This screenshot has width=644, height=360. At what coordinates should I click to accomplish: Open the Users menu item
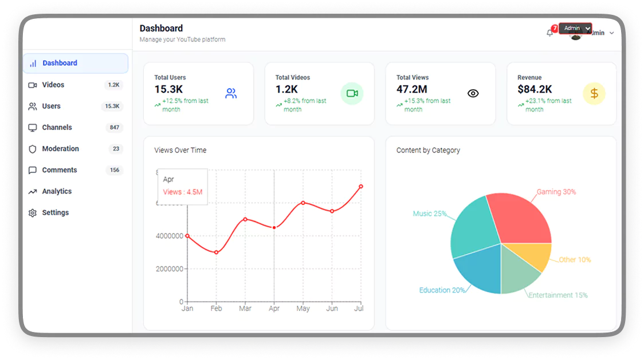51,106
